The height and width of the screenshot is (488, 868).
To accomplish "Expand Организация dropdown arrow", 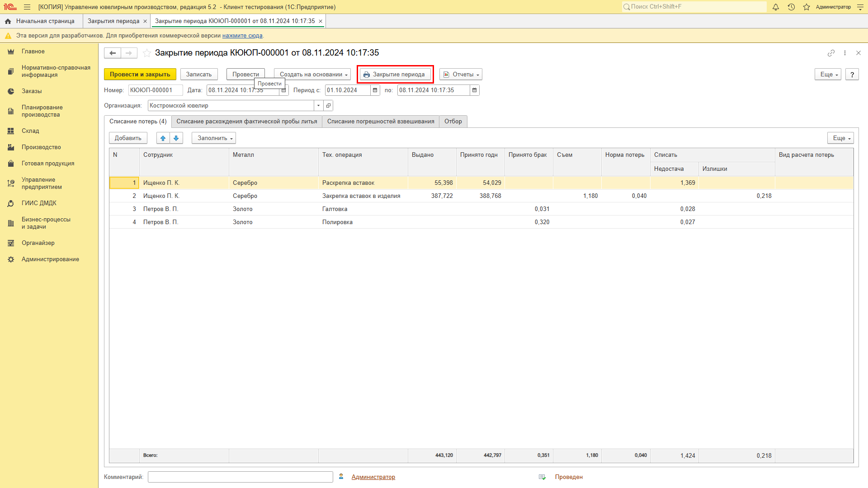I will [318, 106].
